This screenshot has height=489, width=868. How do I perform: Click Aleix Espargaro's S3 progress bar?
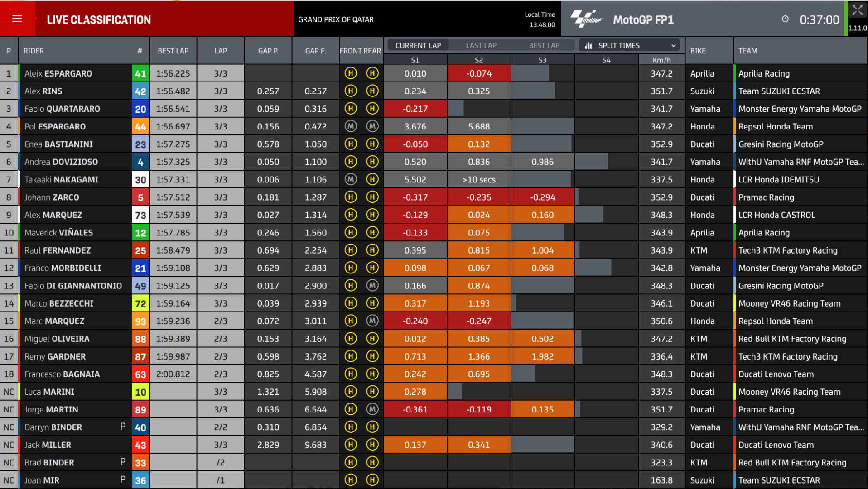pos(530,73)
